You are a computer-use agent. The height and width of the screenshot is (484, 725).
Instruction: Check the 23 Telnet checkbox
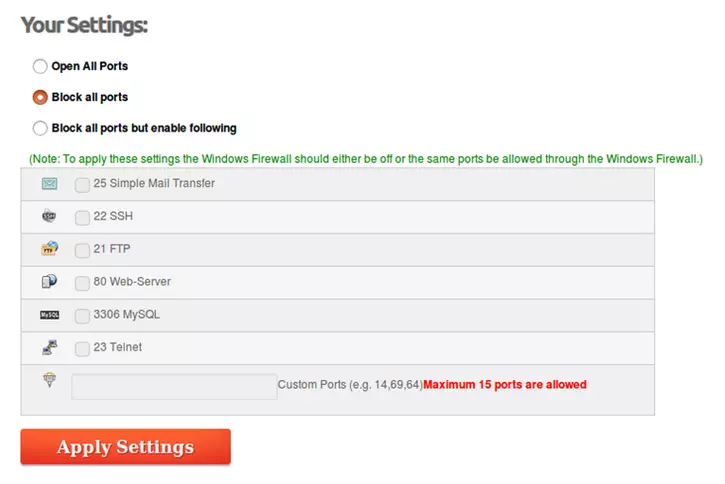[x=82, y=349]
